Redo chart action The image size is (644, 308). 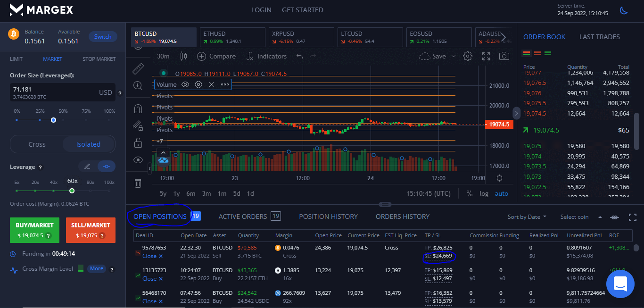tap(313, 56)
